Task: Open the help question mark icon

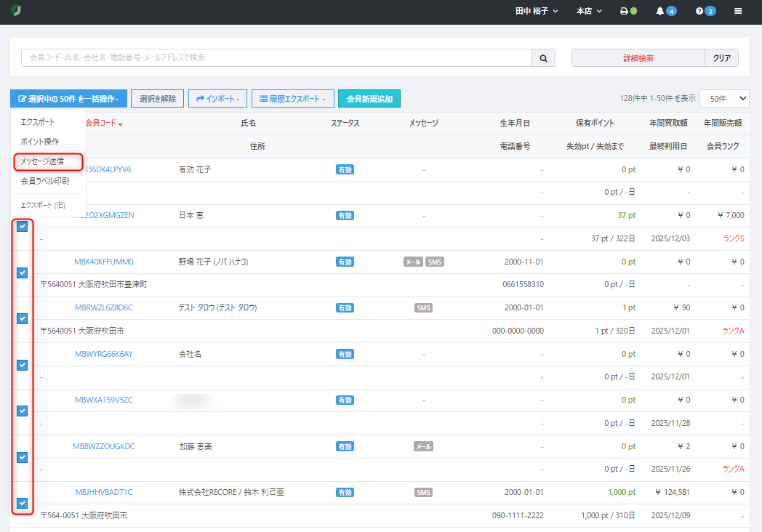Action: point(699,12)
